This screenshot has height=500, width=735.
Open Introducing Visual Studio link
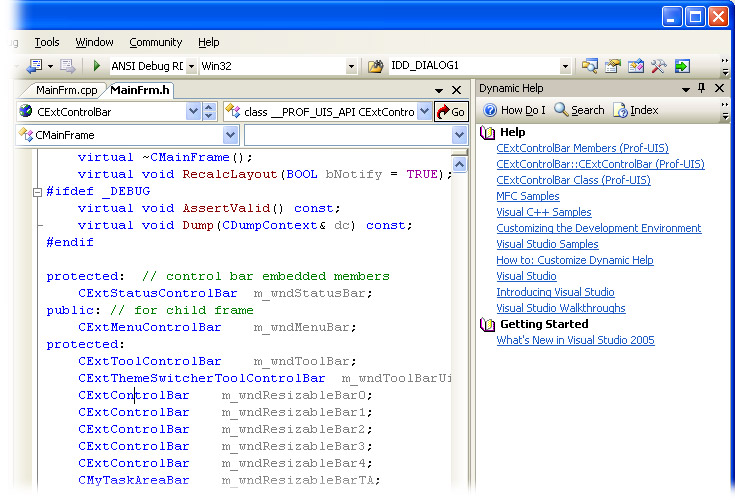click(555, 292)
